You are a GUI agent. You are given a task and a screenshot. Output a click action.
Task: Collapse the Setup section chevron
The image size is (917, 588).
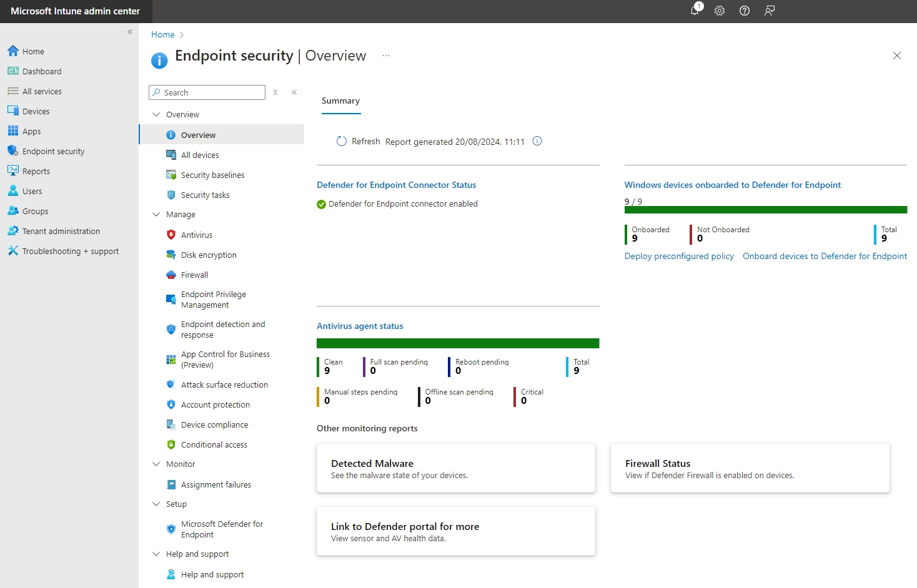click(x=156, y=504)
